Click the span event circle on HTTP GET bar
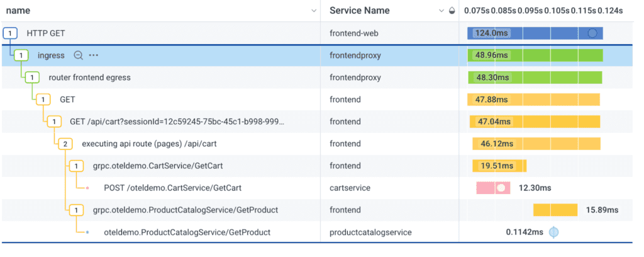Screen dimensions: 644x257 pyautogui.click(x=592, y=33)
